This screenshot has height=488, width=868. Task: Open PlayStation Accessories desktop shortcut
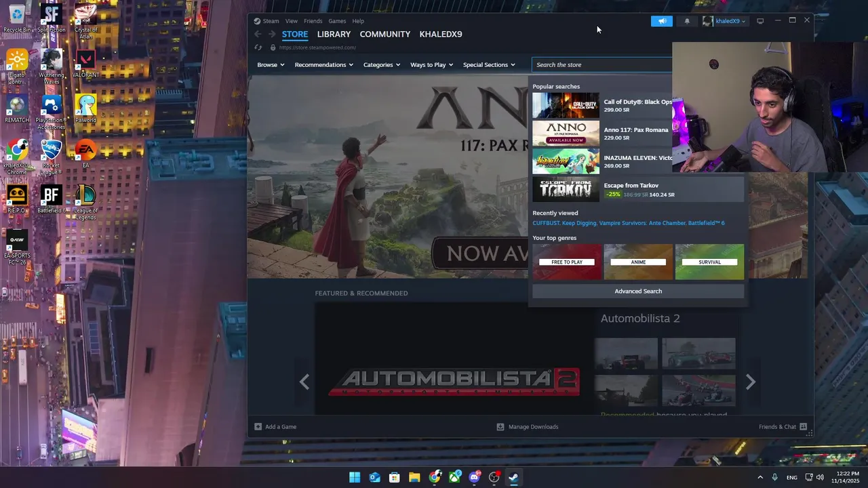(x=52, y=112)
